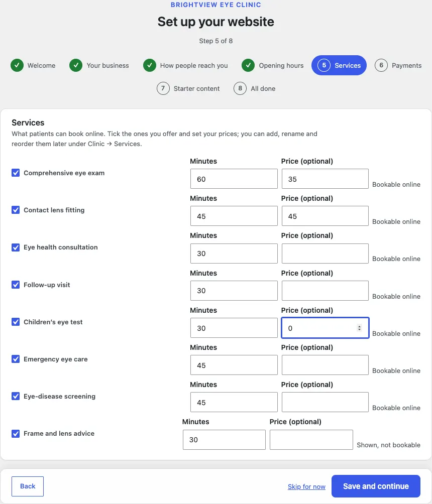Open the Your business step
Screen dimensions: 432x504
coord(99,65)
